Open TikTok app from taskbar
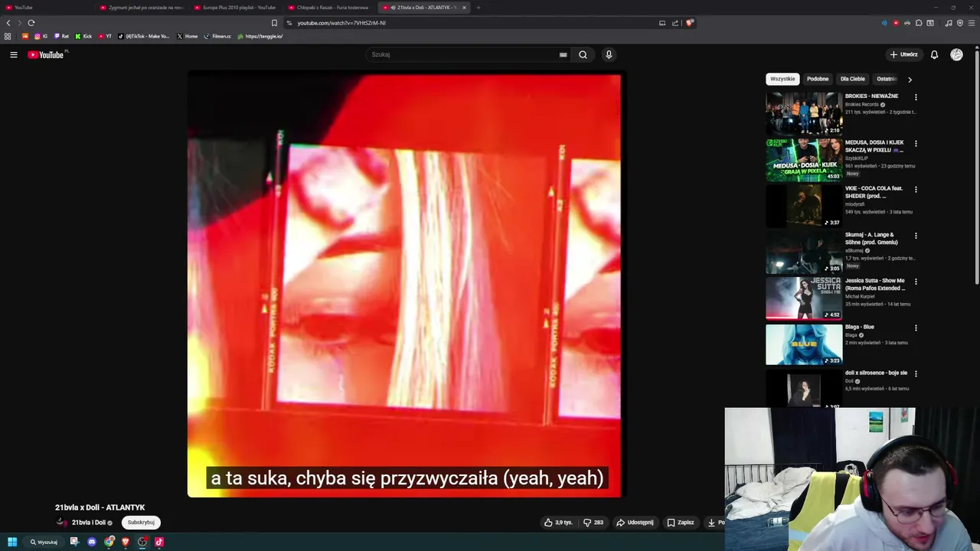The height and width of the screenshot is (551, 980). coord(159,542)
